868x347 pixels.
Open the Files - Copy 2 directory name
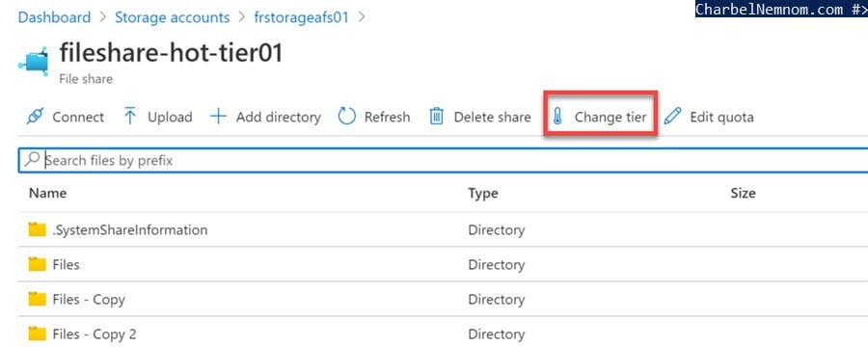click(x=95, y=334)
